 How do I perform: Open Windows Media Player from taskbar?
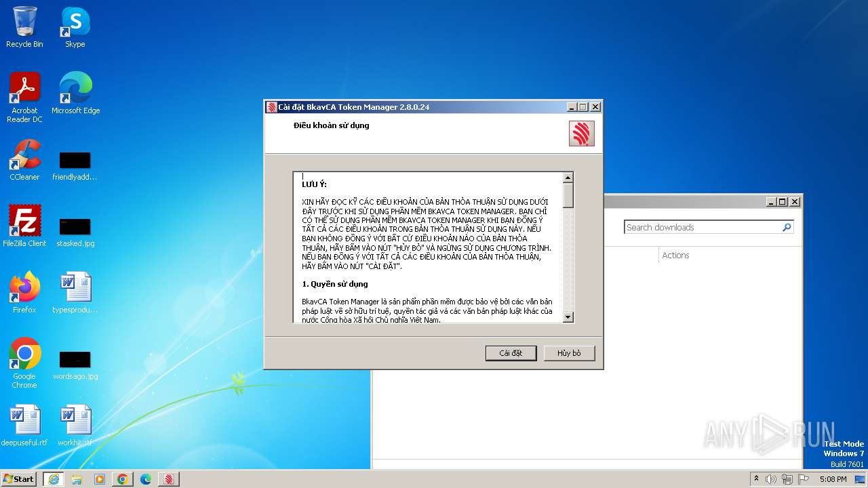[x=100, y=479]
